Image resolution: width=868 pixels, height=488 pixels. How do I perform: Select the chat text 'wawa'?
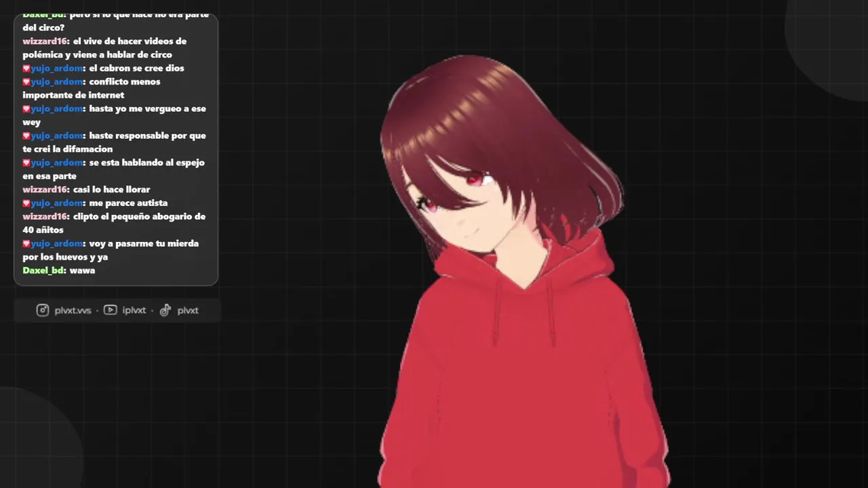82,270
